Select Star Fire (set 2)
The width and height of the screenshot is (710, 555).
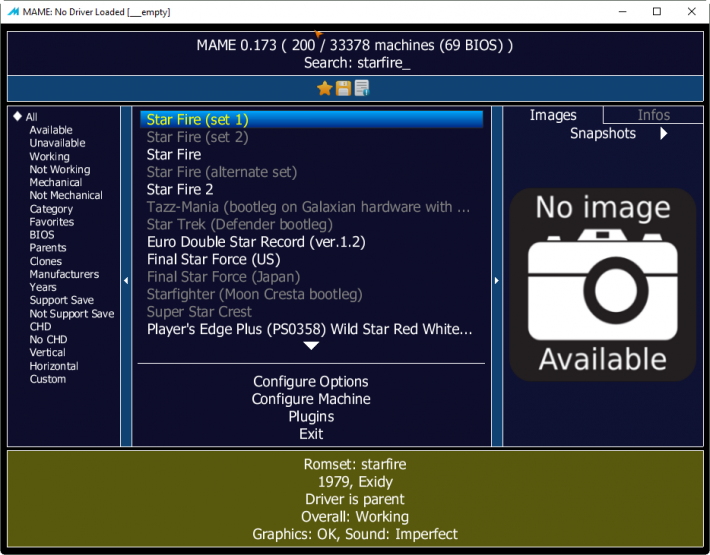click(311, 137)
